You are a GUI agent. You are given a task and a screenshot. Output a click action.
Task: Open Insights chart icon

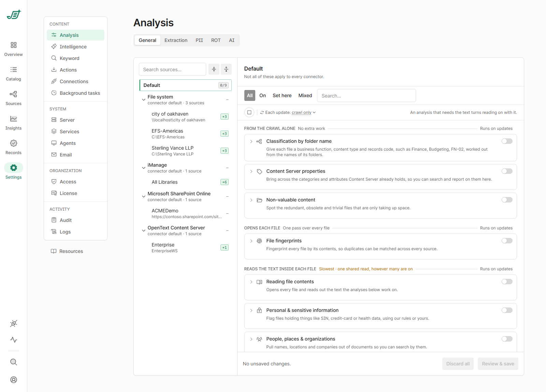[13, 119]
